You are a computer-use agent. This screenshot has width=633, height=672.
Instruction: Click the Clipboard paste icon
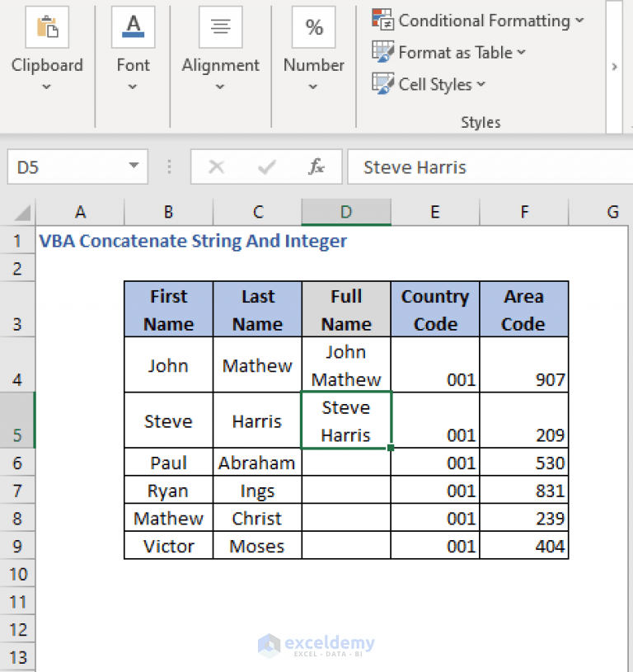pyautogui.click(x=47, y=27)
